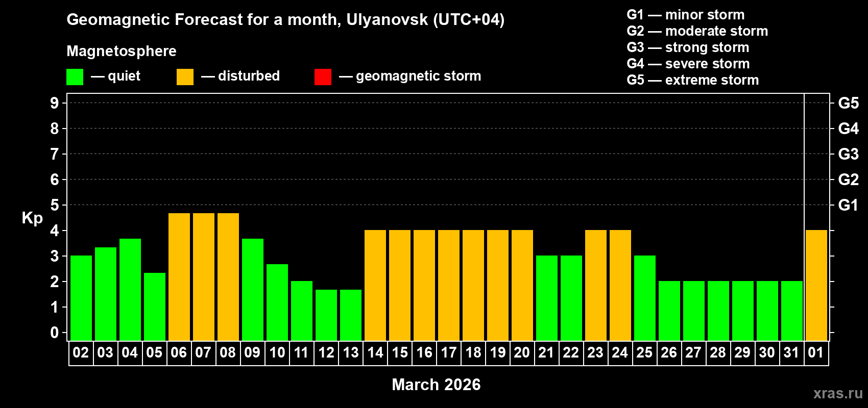Select the orange bar for March 24
Viewport: 868px width, 408px height.
tap(620, 286)
